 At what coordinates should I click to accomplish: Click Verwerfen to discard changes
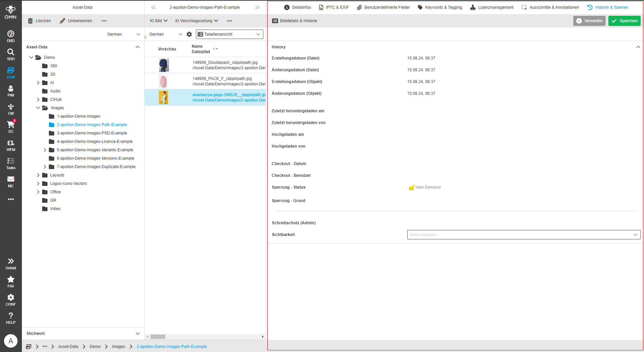click(x=589, y=21)
